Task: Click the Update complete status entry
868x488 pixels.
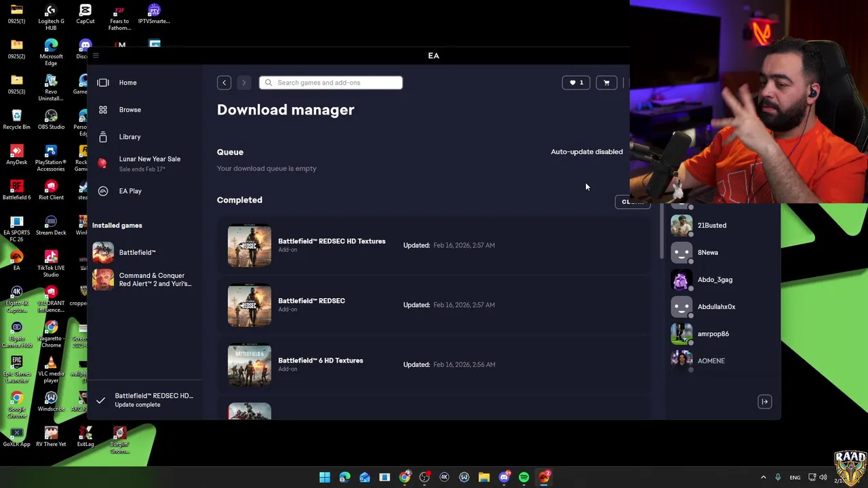Action: click(144, 400)
